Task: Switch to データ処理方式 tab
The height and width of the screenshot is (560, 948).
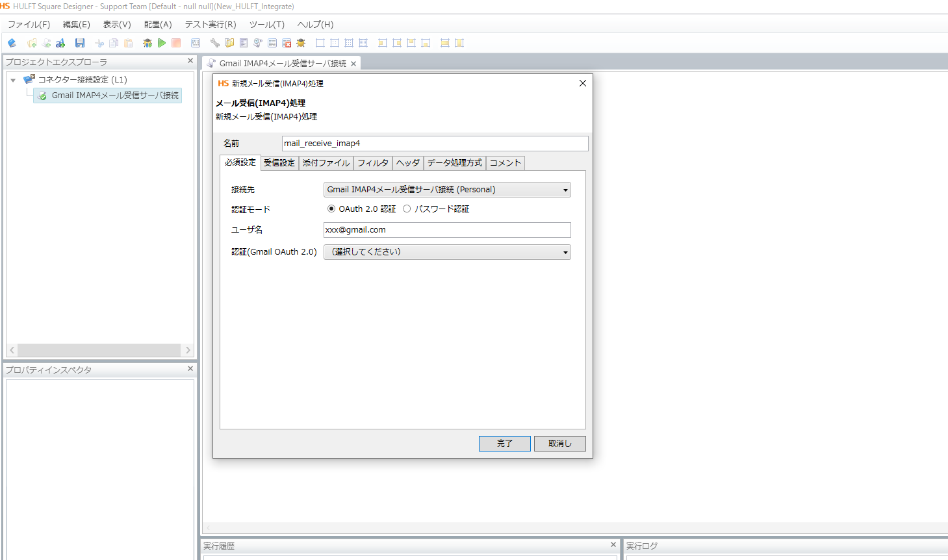Action: pyautogui.click(x=455, y=163)
